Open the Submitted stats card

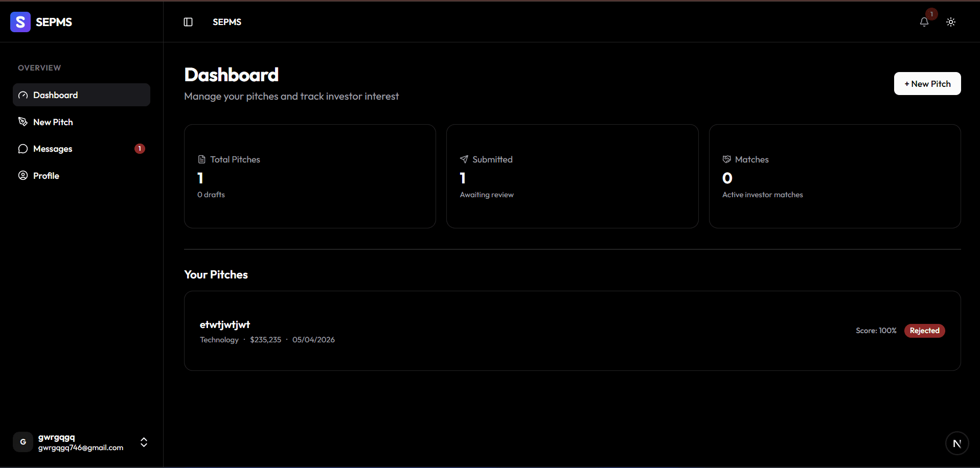pyautogui.click(x=572, y=176)
